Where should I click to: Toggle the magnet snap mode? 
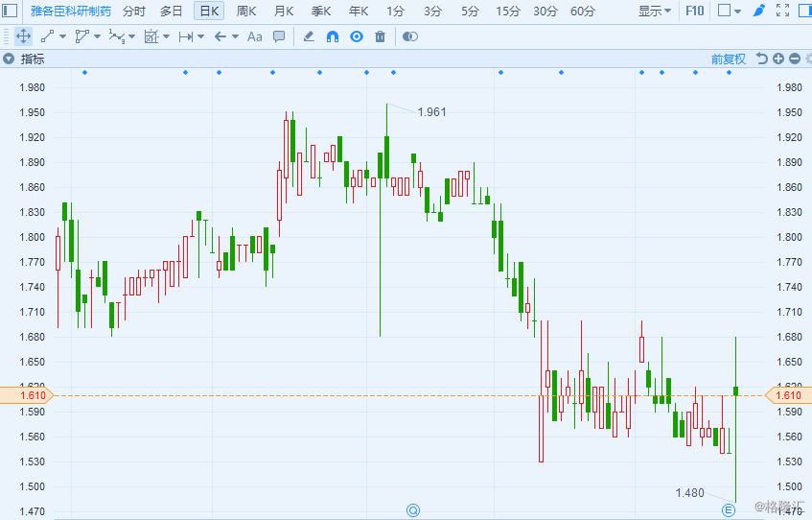click(x=333, y=36)
